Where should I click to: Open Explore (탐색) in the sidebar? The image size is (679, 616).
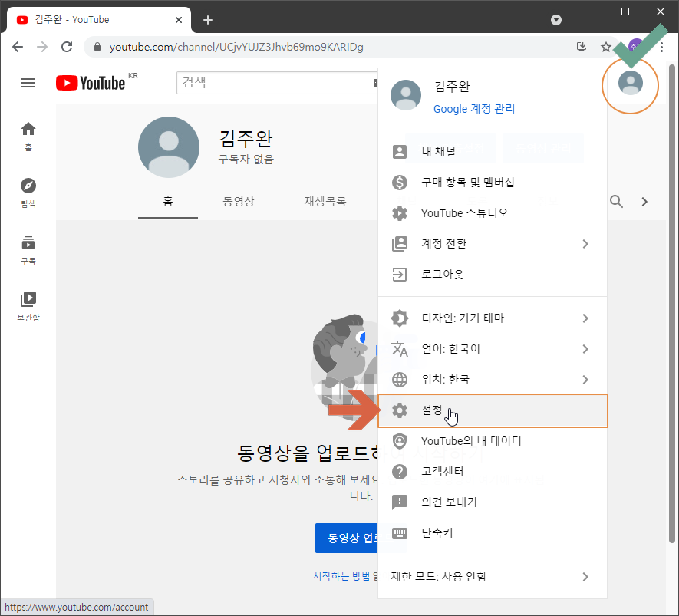(x=28, y=193)
